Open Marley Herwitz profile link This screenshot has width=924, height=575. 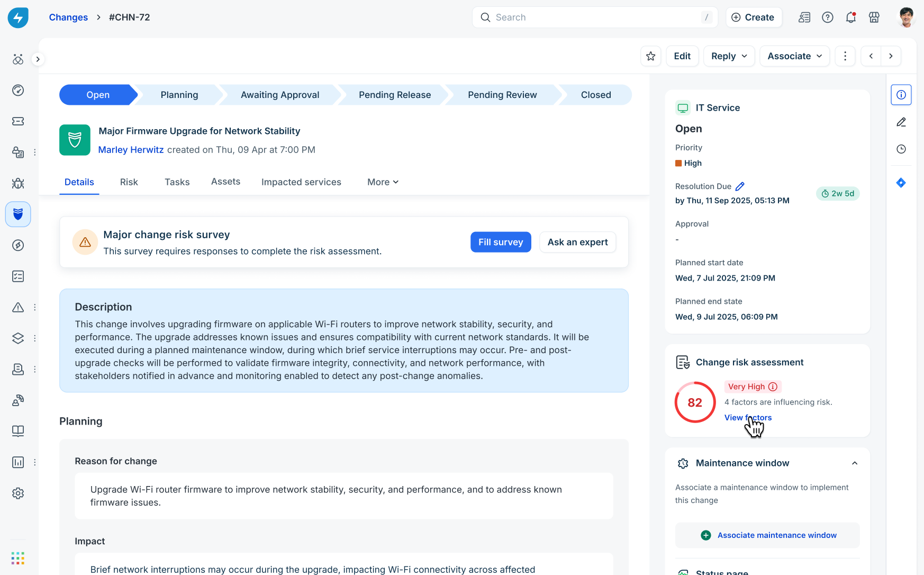pyautogui.click(x=131, y=150)
